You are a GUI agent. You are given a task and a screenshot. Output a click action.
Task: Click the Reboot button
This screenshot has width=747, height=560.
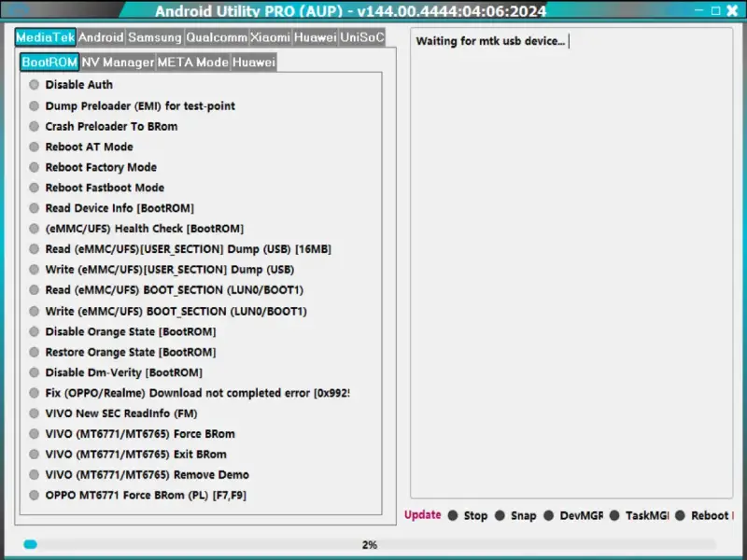point(704,515)
